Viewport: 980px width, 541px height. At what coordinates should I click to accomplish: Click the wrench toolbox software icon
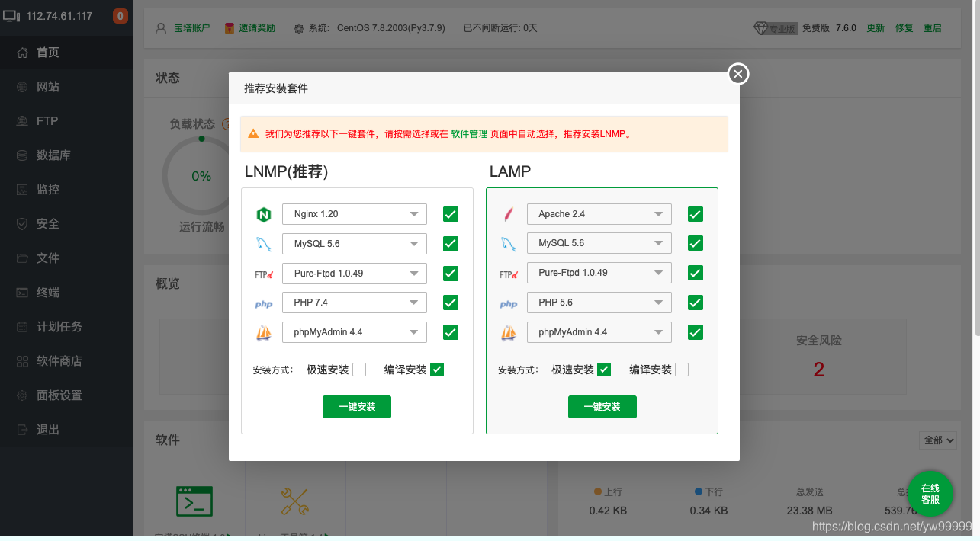[x=294, y=501]
